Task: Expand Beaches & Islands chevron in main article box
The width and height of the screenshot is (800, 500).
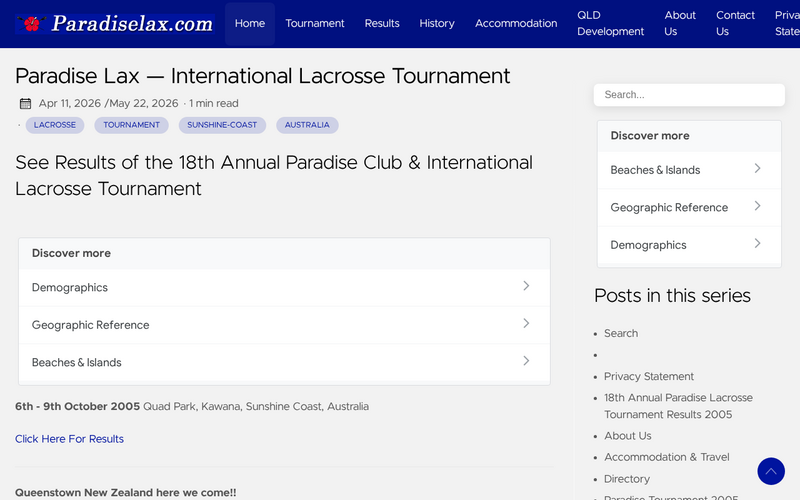Action: (526, 361)
